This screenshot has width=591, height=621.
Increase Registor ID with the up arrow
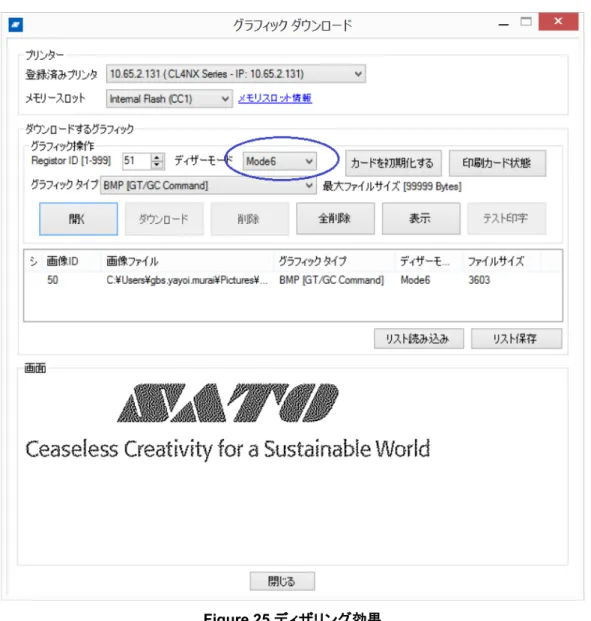(157, 157)
